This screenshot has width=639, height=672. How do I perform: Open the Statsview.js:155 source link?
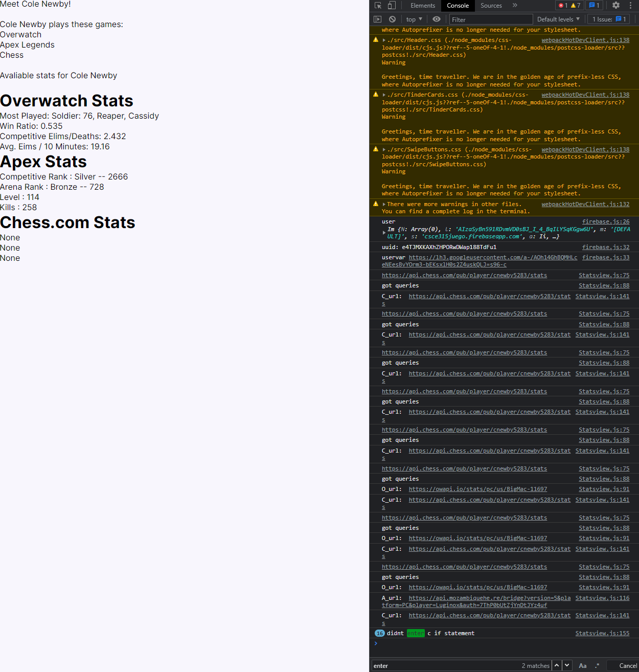click(x=603, y=634)
